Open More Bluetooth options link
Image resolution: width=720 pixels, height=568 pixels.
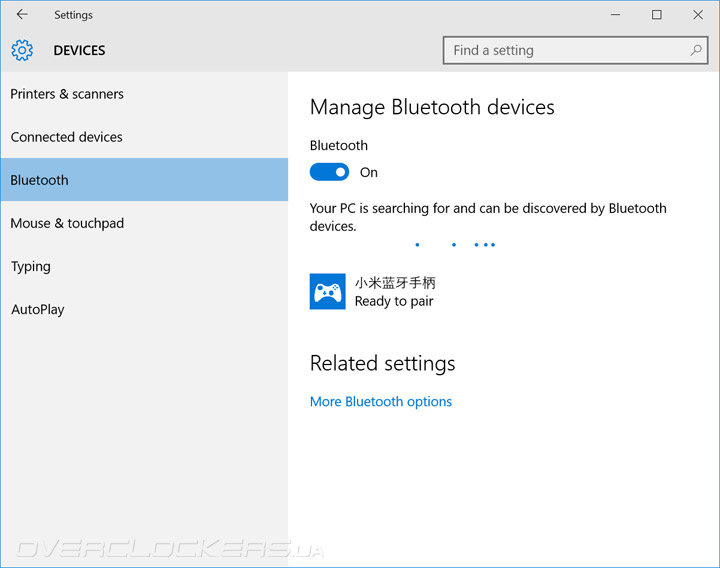[381, 402]
